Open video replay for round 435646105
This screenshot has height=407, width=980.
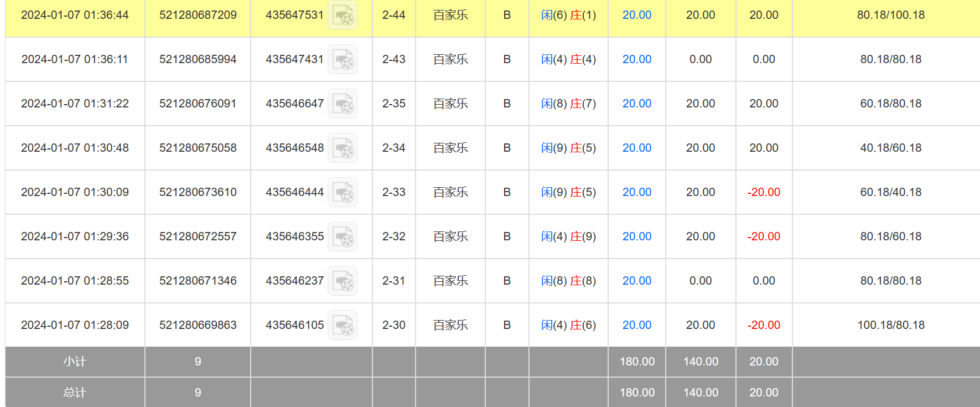point(343,326)
